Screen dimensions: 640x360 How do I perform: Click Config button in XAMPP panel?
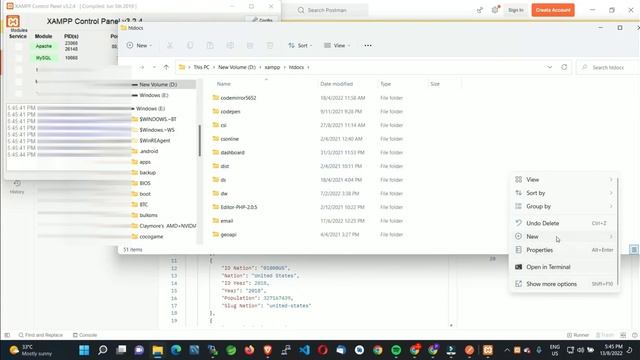262,19
